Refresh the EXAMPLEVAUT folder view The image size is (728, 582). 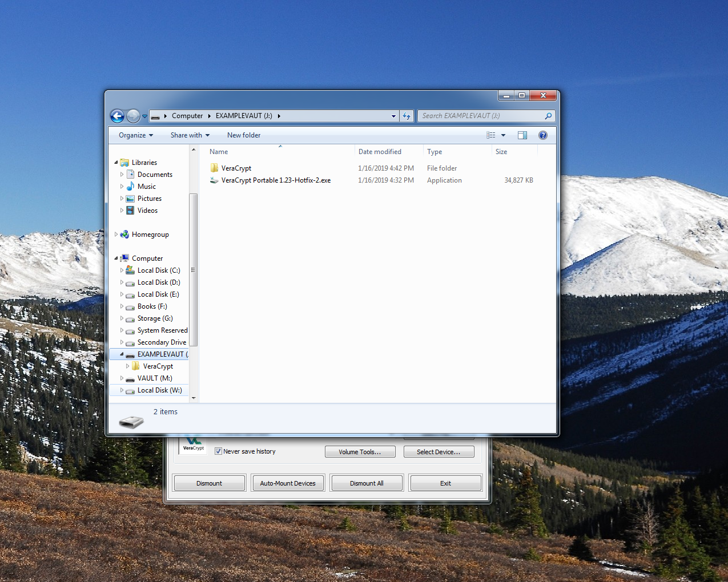click(407, 116)
